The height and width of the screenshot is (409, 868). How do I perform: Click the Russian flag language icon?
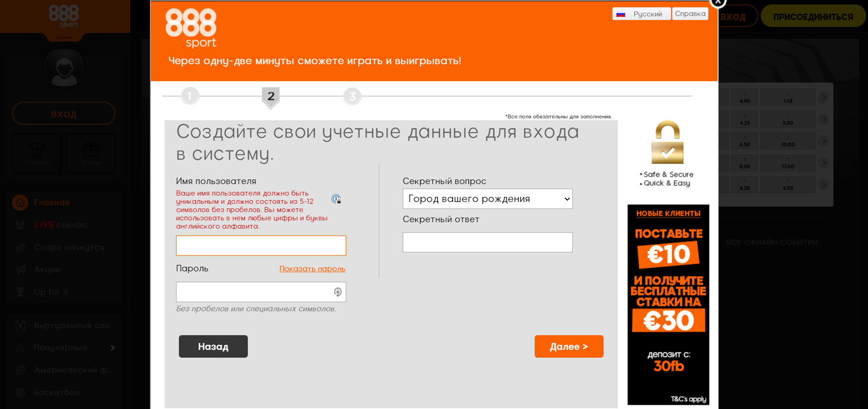(621, 14)
